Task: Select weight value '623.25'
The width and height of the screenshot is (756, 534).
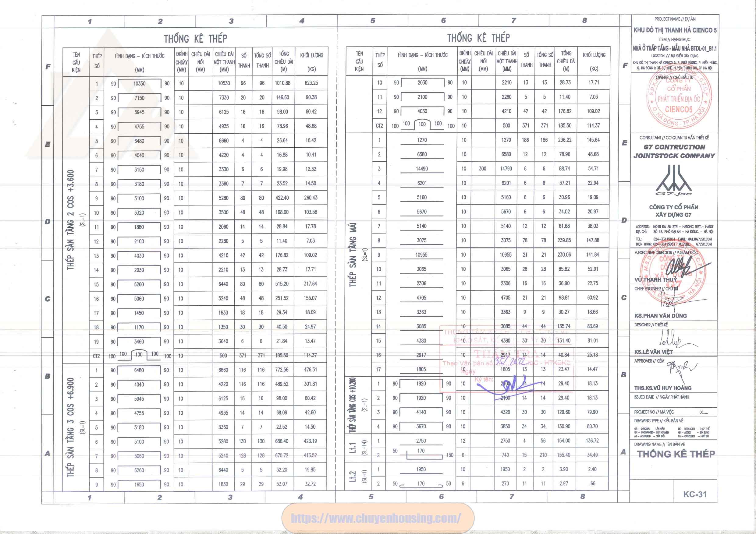Action: [x=311, y=83]
